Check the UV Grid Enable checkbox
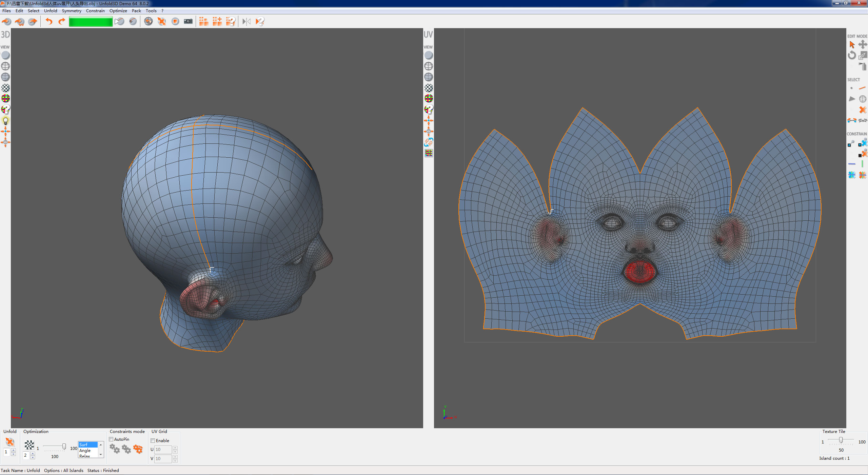Screen dimensions: 868x475 pyautogui.click(x=153, y=441)
